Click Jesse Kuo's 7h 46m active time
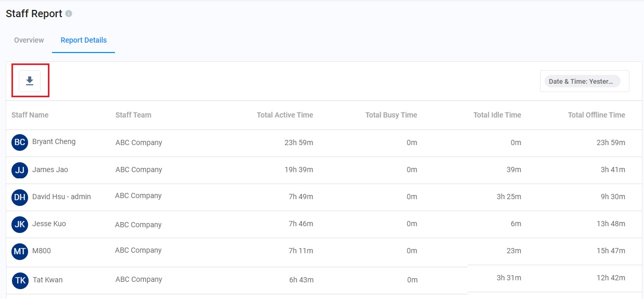 click(x=301, y=224)
